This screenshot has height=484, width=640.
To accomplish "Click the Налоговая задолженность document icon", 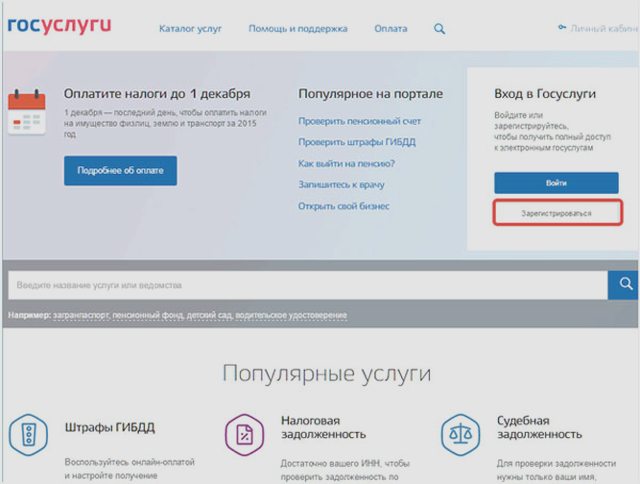I will (x=244, y=435).
